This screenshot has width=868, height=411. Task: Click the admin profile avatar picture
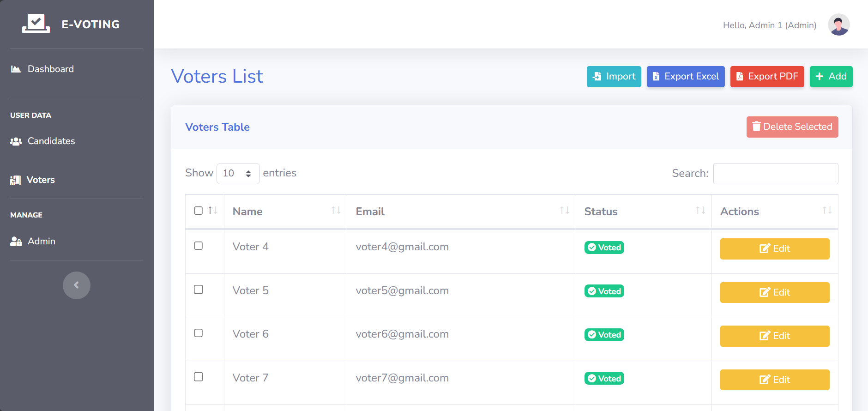[x=838, y=24]
